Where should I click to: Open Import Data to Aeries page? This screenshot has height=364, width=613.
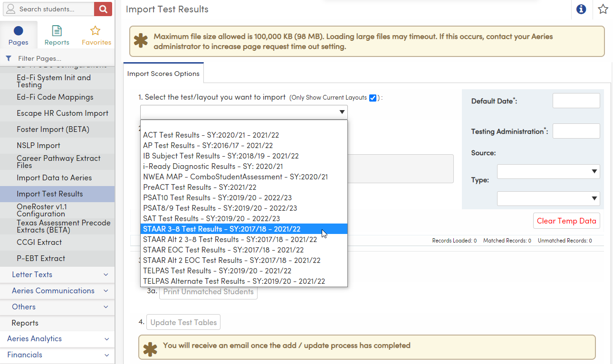coord(57,178)
